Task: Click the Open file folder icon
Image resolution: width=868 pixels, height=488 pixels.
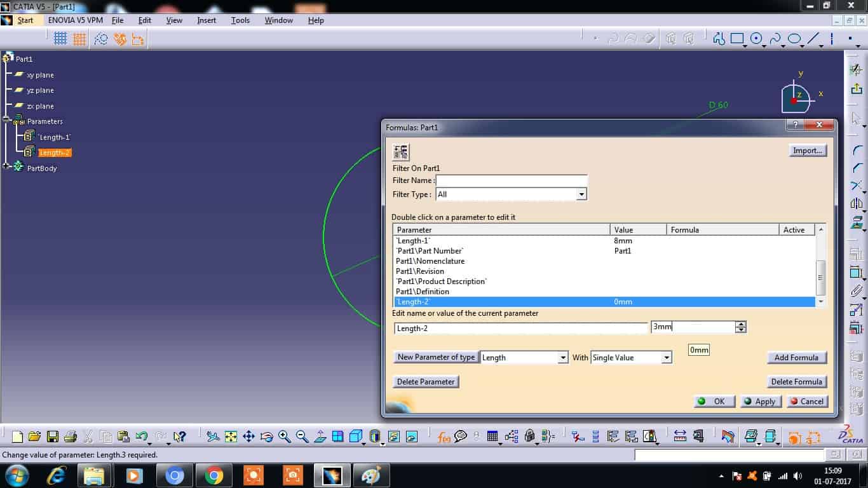Action: click(x=34, y=437)
